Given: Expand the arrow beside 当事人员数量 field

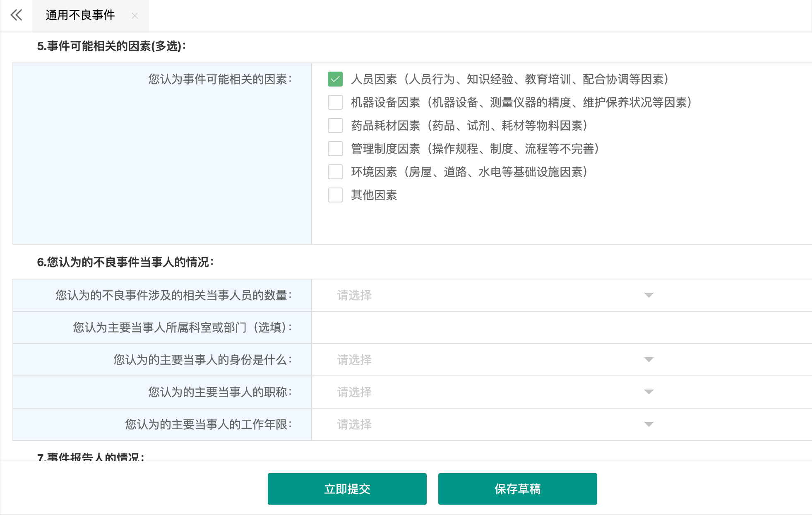Looking at the screenshot, I should coord(648,295).
